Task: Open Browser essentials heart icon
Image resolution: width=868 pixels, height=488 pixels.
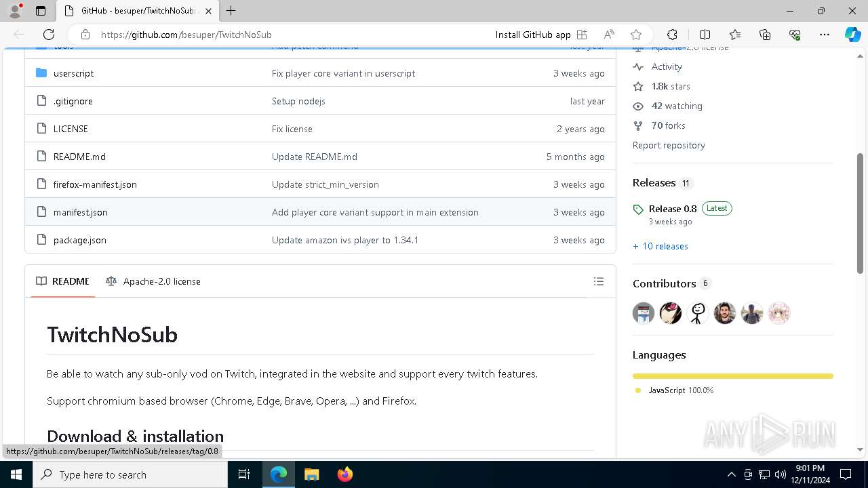Action: [795, 35]
